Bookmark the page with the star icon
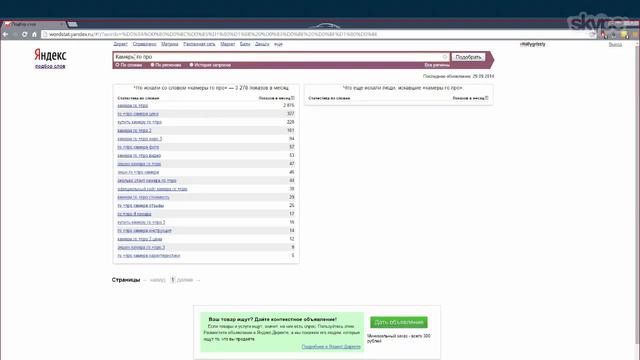This screenshot has width=640, height=360. (592, 35)
